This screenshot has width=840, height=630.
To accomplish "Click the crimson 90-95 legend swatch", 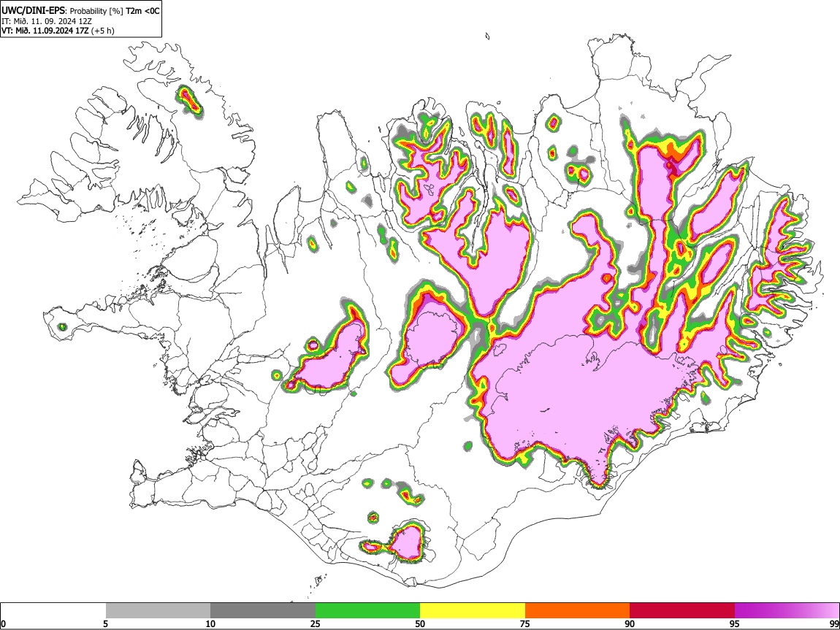I will tap(682, 610).
